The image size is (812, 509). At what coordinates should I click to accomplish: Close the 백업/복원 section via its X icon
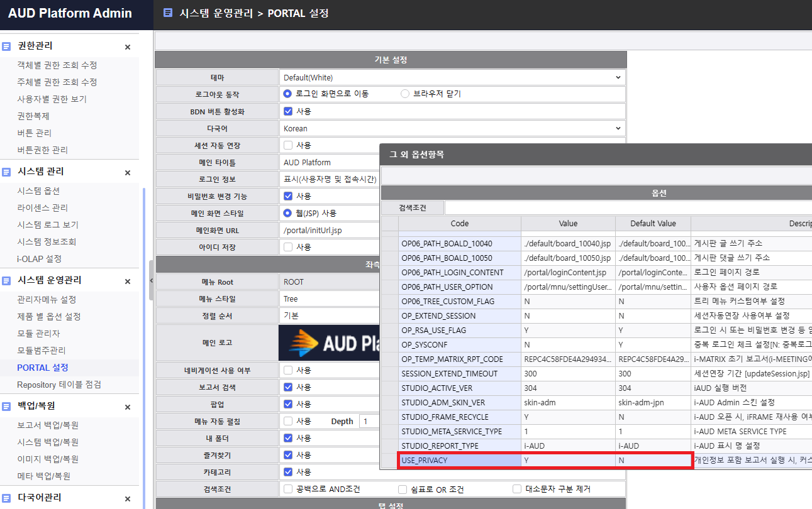click(x=128, y=407)
